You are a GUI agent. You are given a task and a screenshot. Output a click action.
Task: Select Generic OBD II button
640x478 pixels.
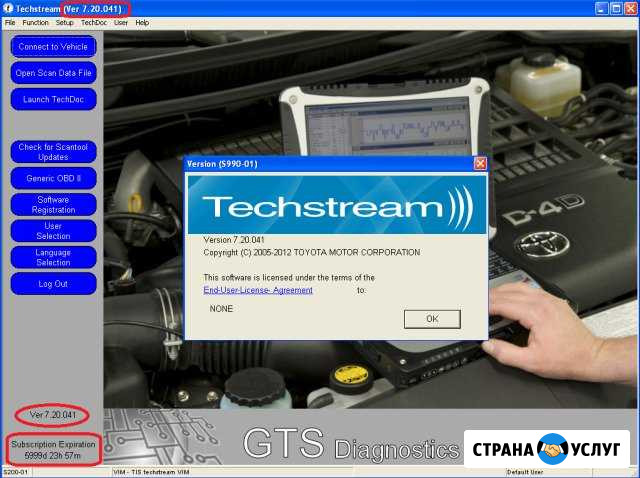pos(53,178)
